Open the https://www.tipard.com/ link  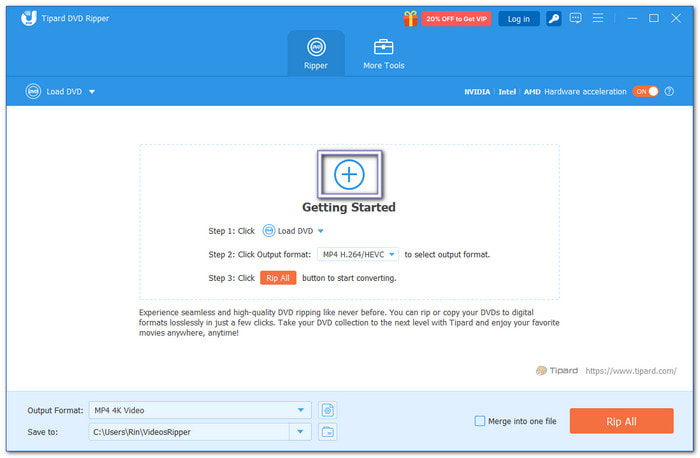(x=631, y=371)
